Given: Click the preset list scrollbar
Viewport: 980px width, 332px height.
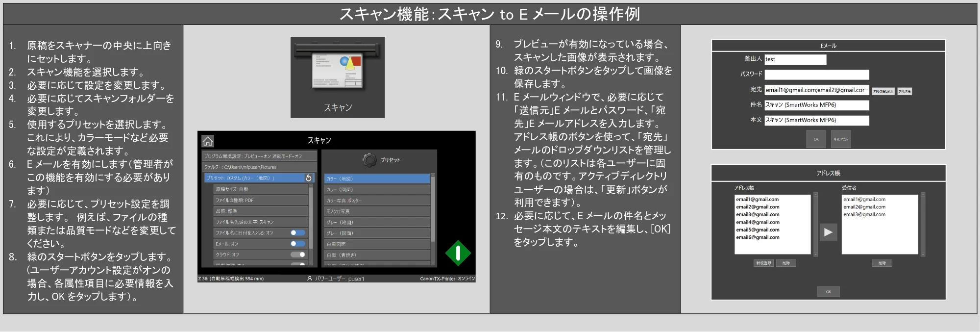Looking at the screenshot, I should click(x=433, y=218).
